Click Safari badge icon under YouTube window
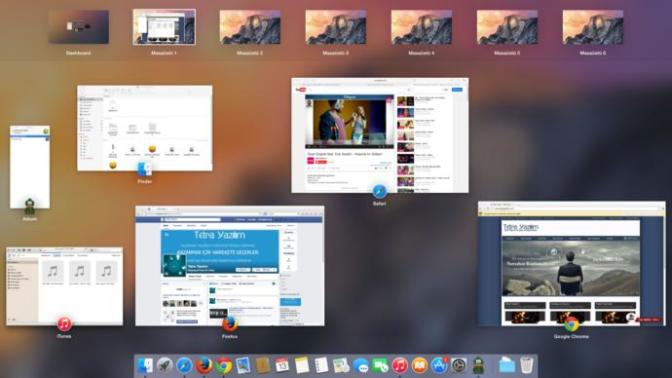The width and height of the screenshot is (672, 378). [379, 191]
